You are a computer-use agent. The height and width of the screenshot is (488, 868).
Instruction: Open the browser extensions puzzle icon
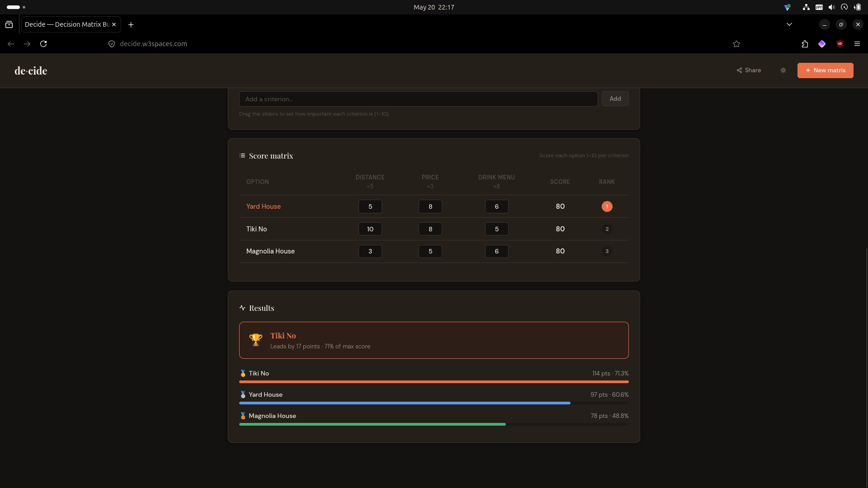[805, 44]
